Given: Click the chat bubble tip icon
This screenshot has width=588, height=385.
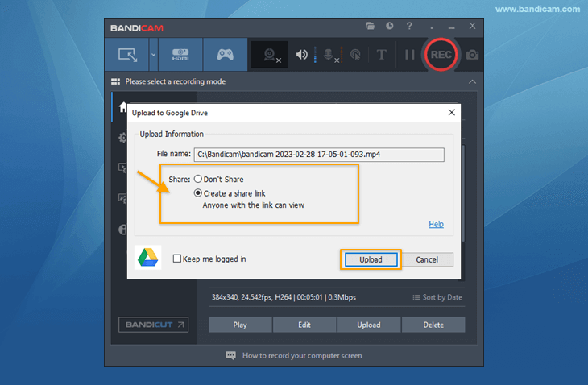Looking at the screenshot, I should 231,355.
